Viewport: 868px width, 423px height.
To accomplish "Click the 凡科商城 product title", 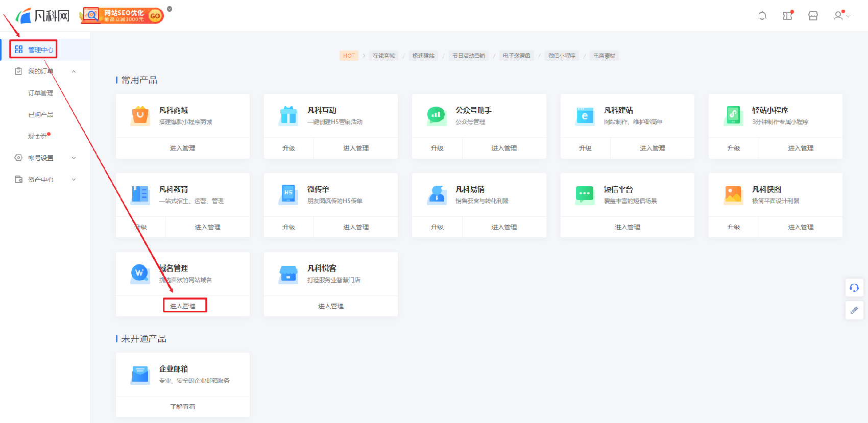I will [174, 110].
